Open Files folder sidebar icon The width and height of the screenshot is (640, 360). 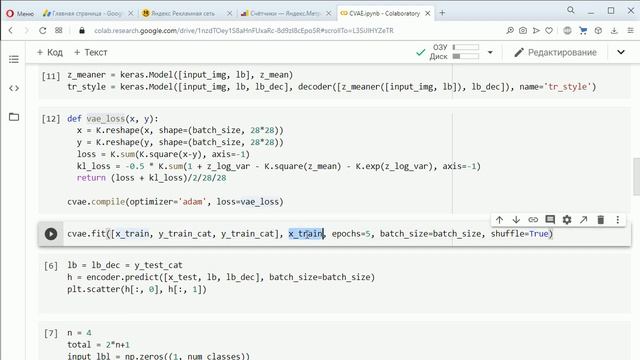click(14, 117)
